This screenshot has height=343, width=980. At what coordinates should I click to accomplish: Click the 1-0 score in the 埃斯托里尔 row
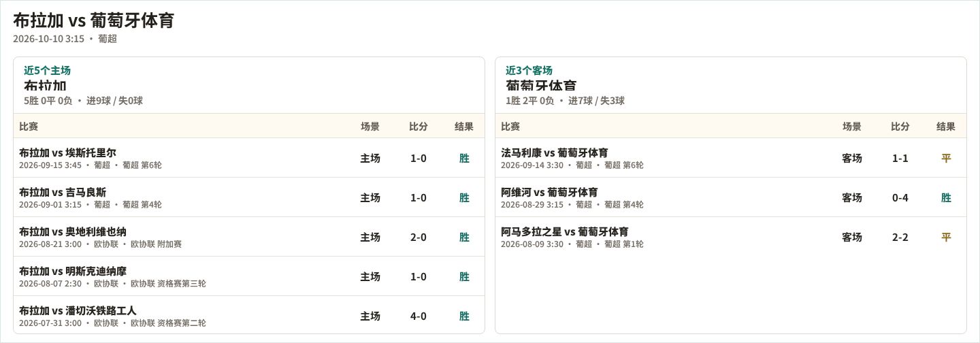[x=419, y=158]
